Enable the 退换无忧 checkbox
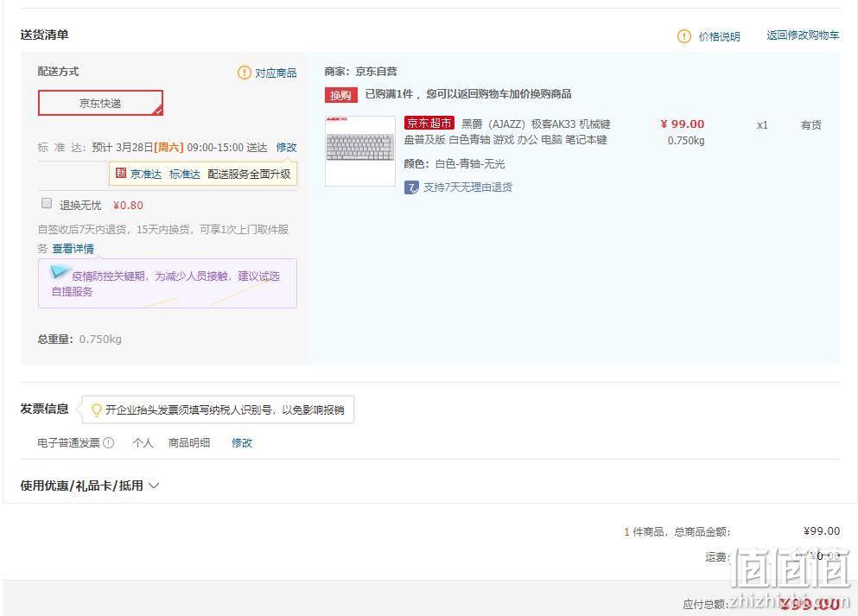858x616 pixels. 47,204
